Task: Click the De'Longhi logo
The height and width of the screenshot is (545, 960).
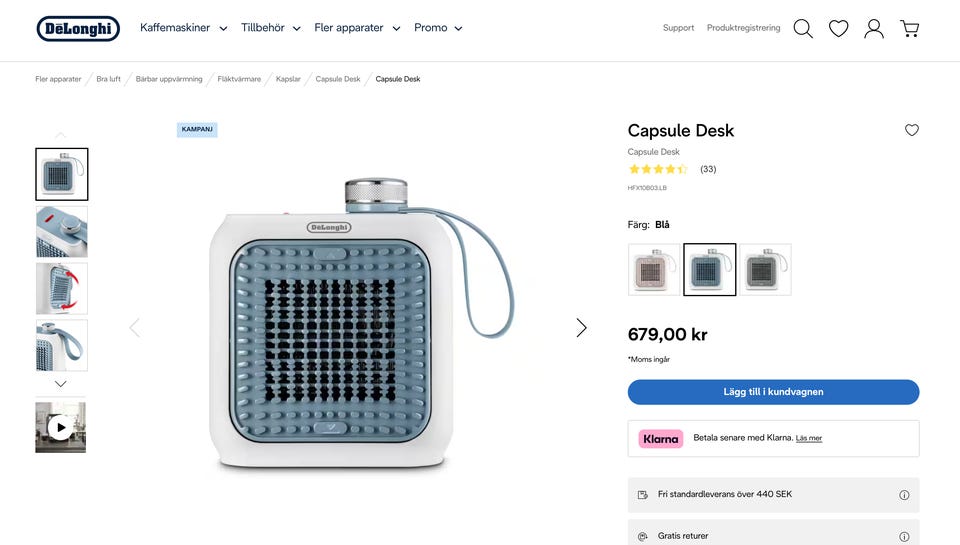Action: pyautogui.click(x=78, y=28)
